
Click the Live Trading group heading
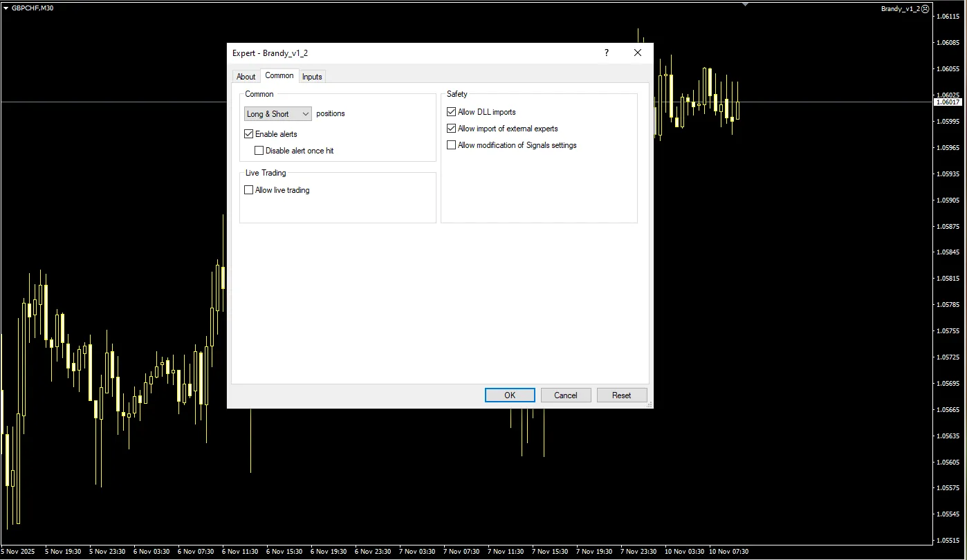(x=266, y=173)
